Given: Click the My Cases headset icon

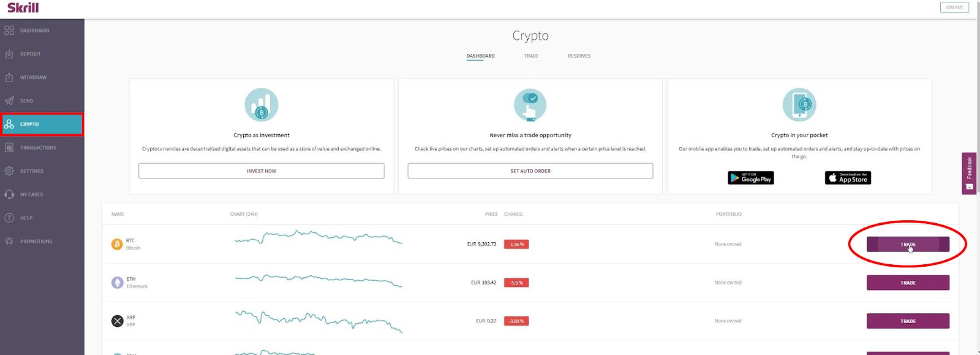Looking at the screenshot, I should 9,194.
